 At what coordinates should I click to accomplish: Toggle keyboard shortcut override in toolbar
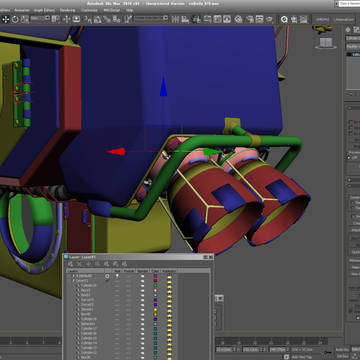76,19
